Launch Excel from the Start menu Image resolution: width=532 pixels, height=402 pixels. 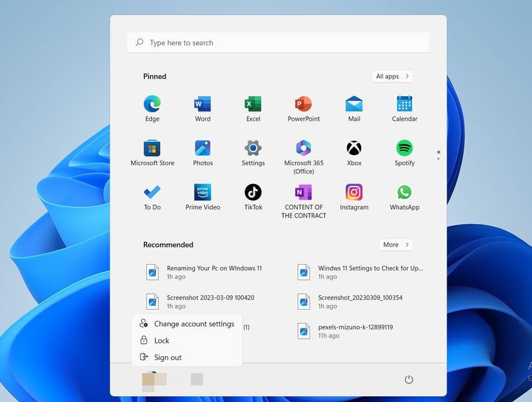pyautogui.click(x=253, y=103)
